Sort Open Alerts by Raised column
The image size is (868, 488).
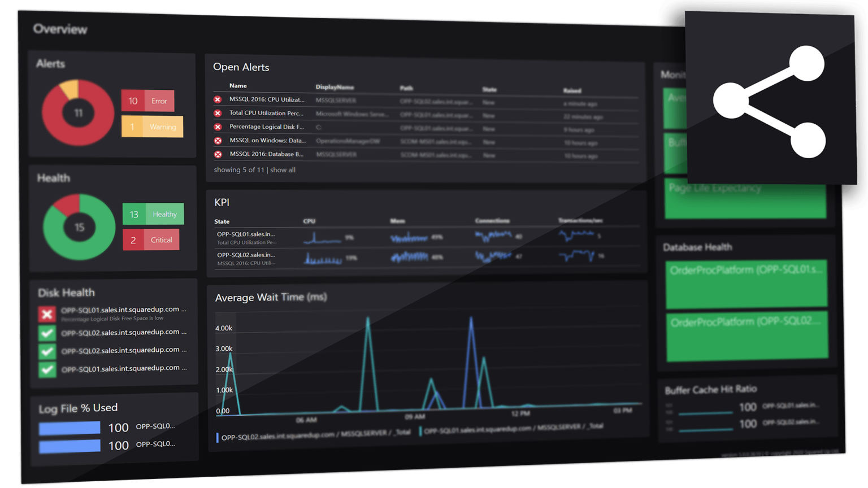572,90
